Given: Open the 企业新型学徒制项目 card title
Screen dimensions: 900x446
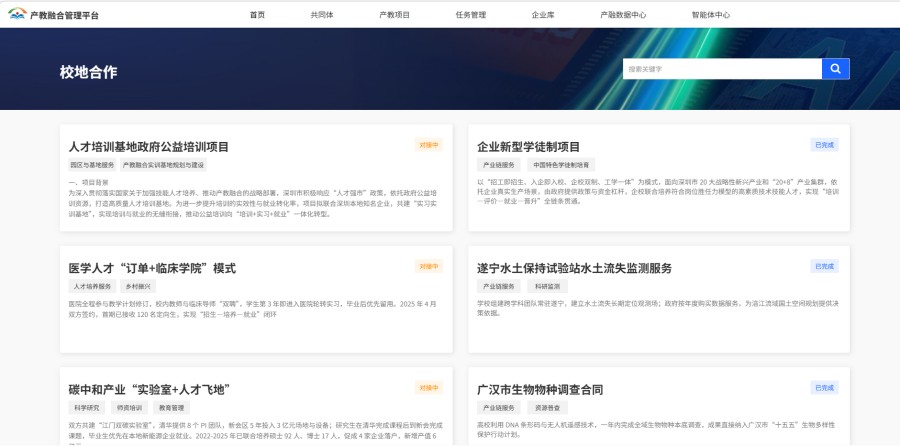Looking at the screenshot, I should [x=529, y=147].
